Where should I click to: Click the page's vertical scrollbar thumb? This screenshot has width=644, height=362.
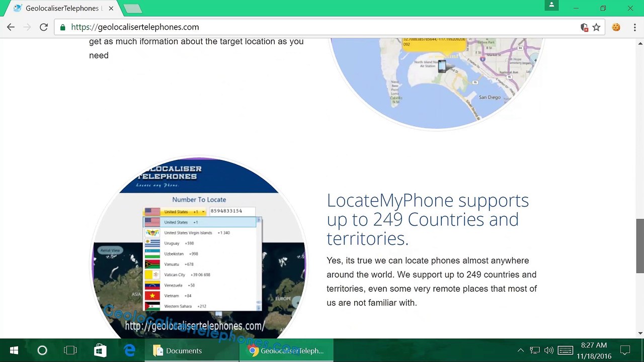click(x=640, y=246)
